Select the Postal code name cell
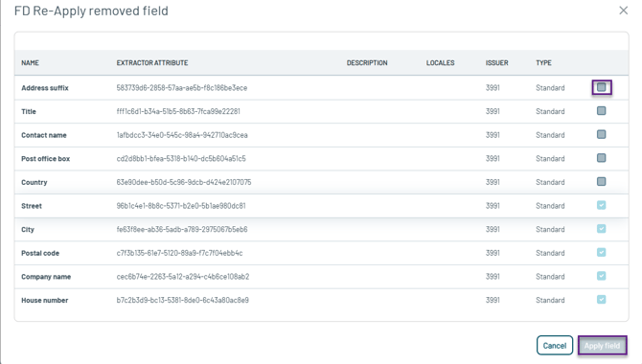Image resolution: width=642 pixels, height=364 pixels. click(40, 253)
